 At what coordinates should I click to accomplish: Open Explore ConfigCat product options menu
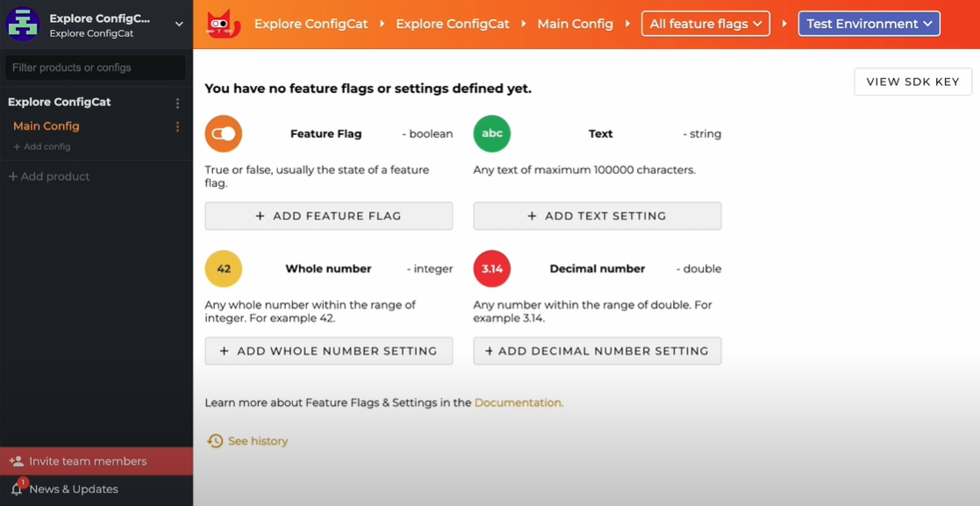click(x=177, y=103)
